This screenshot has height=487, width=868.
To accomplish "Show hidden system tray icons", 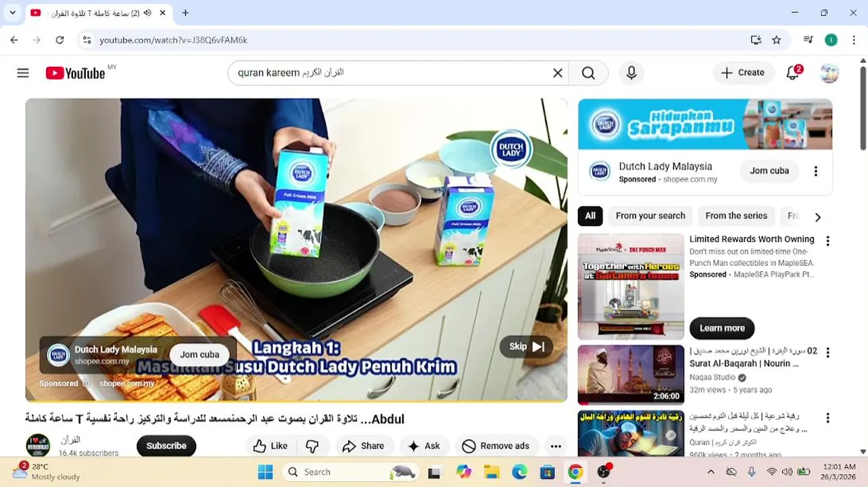I will (x=710, y=472).
